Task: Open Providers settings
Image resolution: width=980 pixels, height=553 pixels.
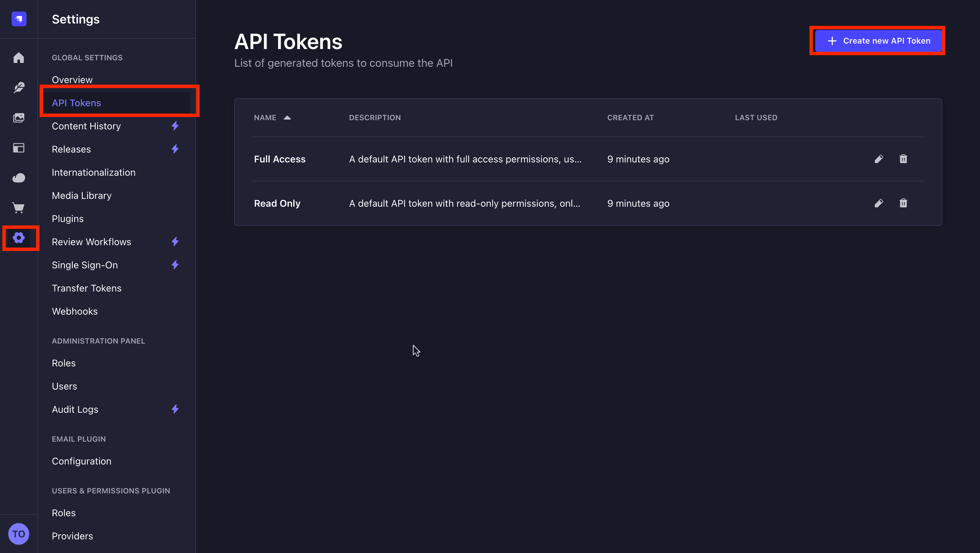Action: point(72,536)
